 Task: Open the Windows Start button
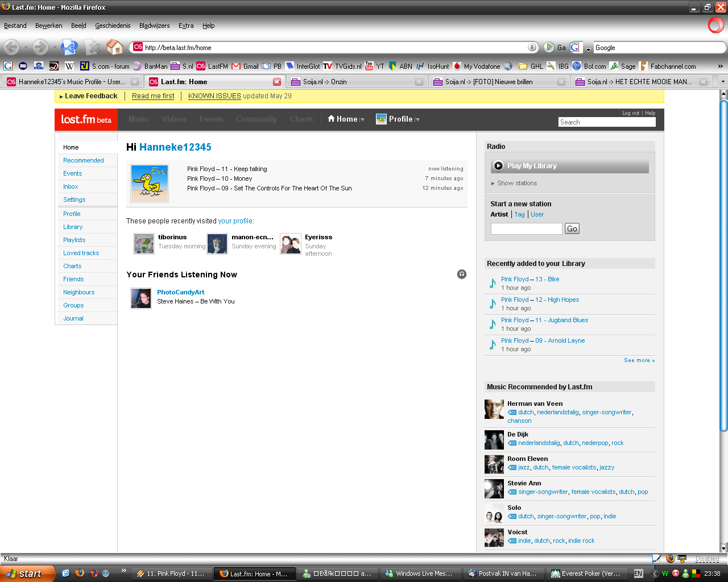[27, 573]
